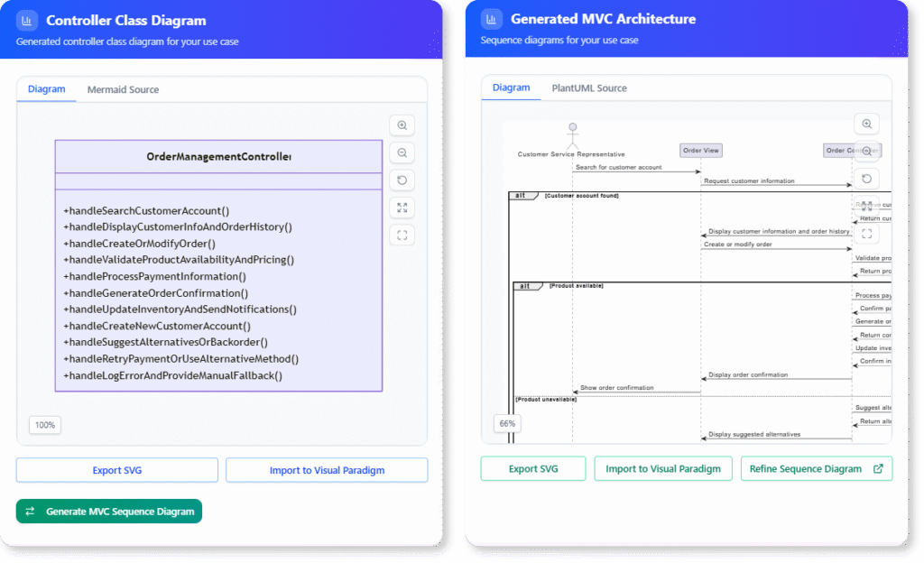The image size is (924, 563).
Task: Zoom in on the MVC sequence diagram
Action: click(866, 124)
